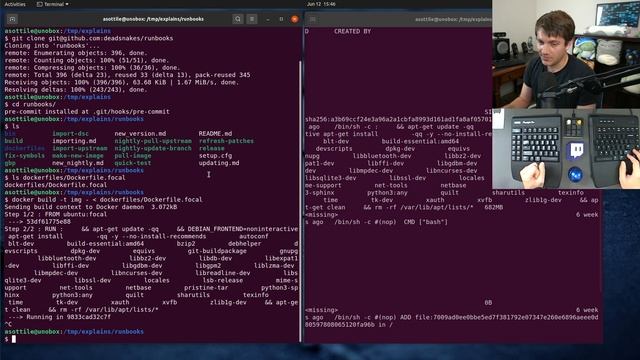Minimize the front terminal window
This screenshot has width=640, height=360.
click(x=268, y=19)
